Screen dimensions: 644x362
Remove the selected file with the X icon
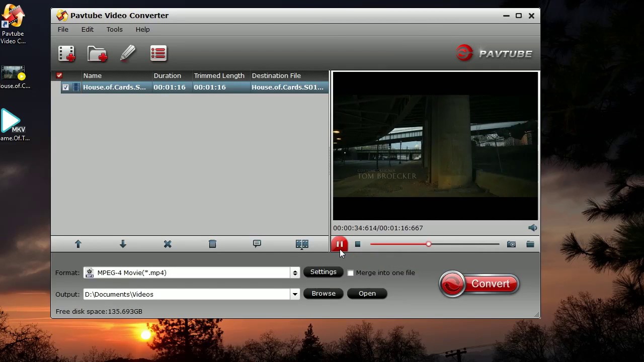tap(168, 244)
